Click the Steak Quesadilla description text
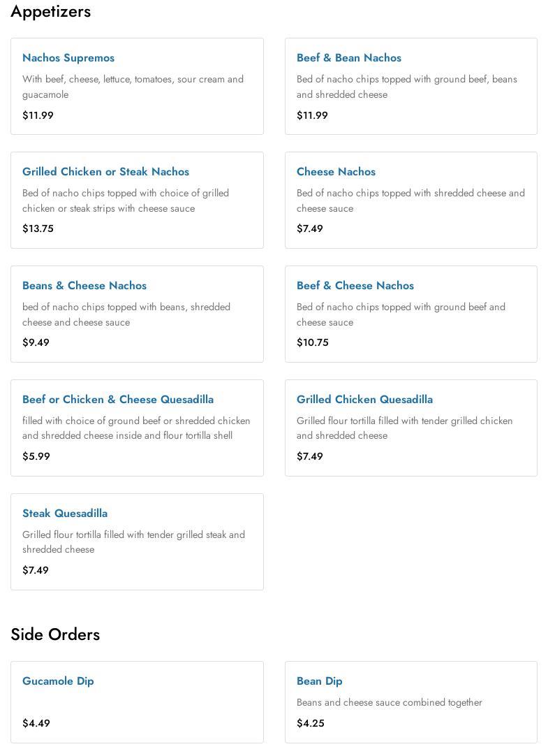Image resolution: width=548 pixels, height=756 pixels. pyautogui.click(x=133, y=542)
